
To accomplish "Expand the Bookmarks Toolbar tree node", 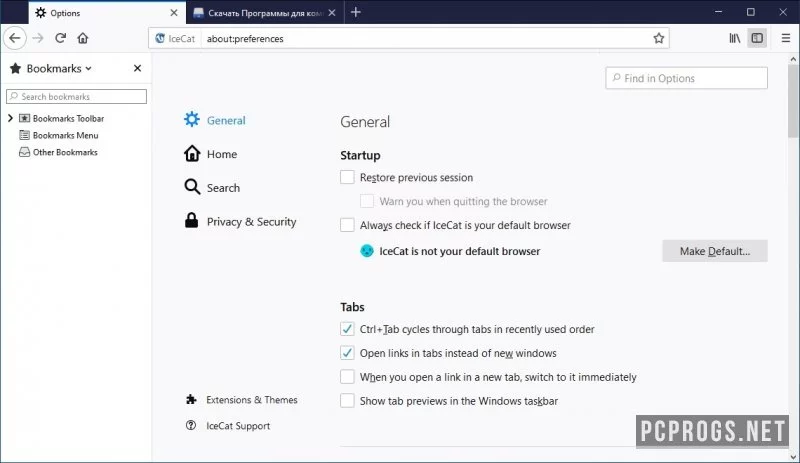I will click(10, 118).
